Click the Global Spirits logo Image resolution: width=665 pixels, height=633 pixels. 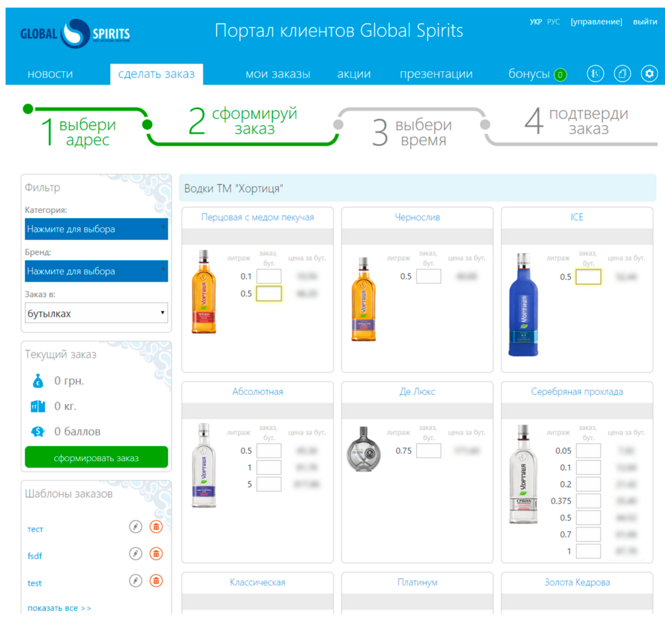74,34
